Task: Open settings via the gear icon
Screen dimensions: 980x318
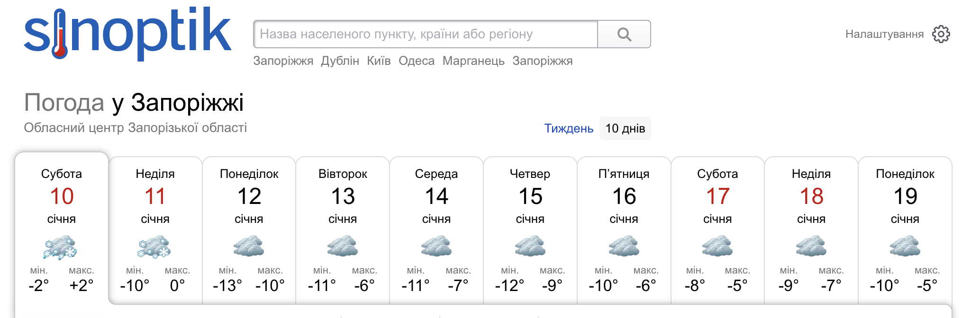Action: [941, 34]
